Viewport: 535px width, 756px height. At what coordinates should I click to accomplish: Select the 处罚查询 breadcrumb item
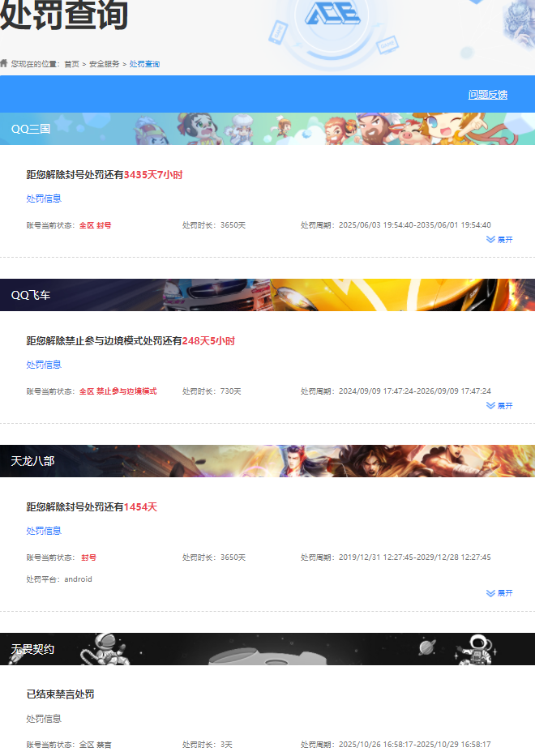tap(144, 64)
